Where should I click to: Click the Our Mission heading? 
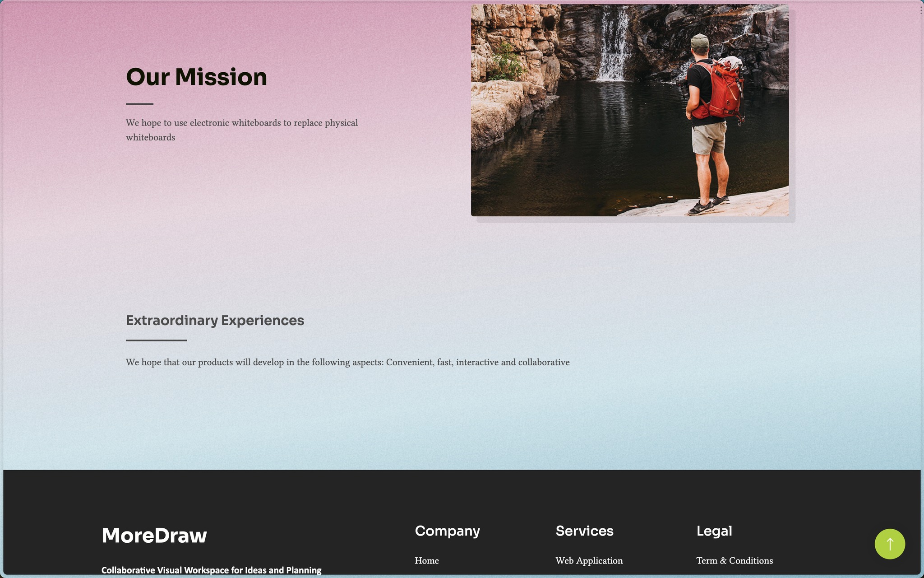click(x=196, y=77)
